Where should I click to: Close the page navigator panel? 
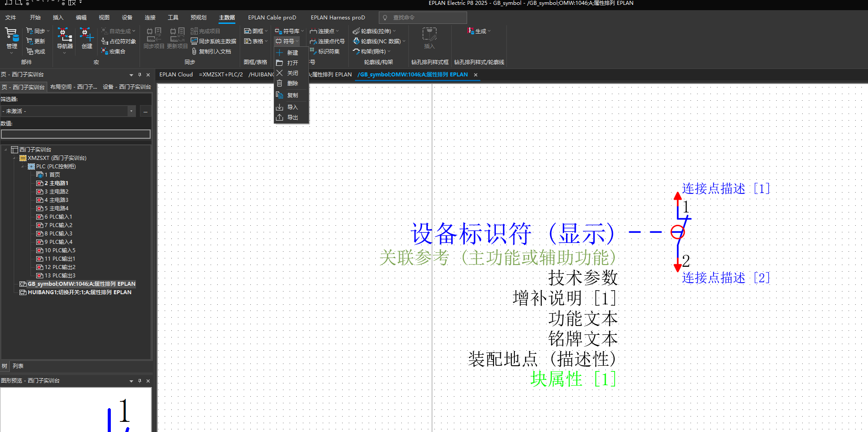(148, 75)
